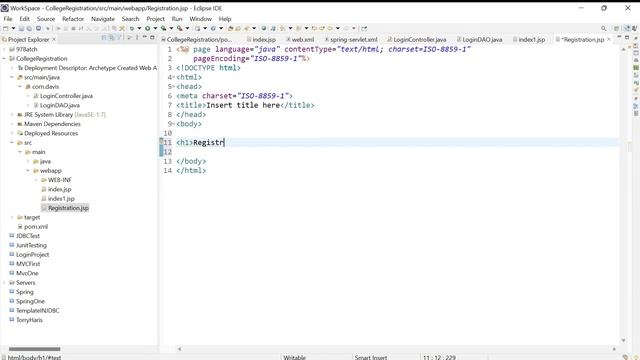Viewport: 640px width, 360px height.
Task: Toggle code fold on line 4 html tag
Action: [174, 77]
